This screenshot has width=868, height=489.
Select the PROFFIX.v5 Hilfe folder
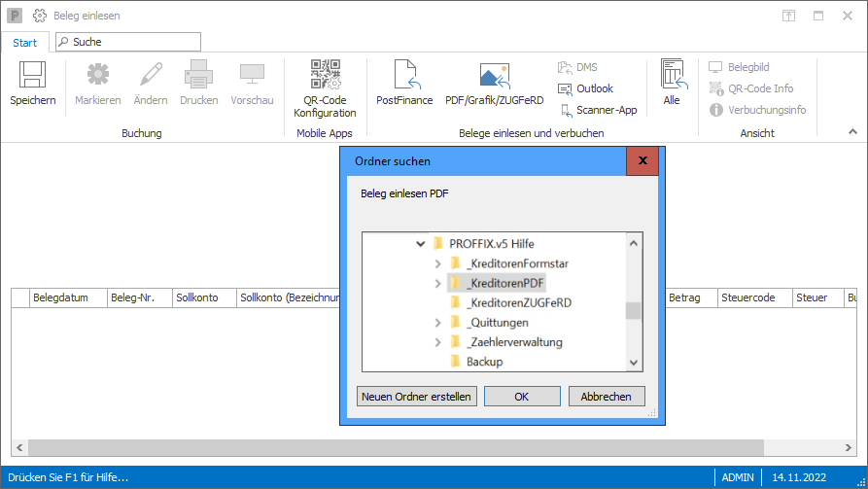(x=492, y=244)
